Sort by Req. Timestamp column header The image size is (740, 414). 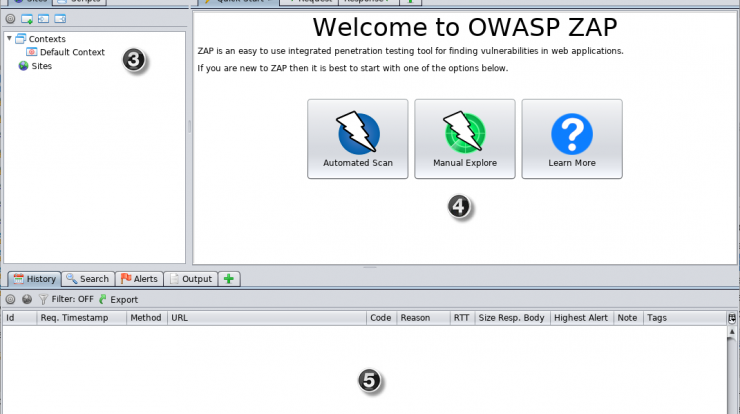click(82, 318)
